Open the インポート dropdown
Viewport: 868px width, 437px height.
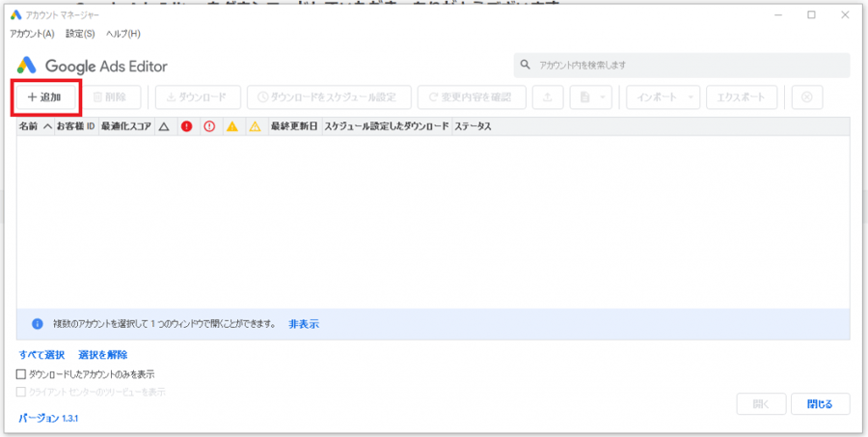click(663, 97)
